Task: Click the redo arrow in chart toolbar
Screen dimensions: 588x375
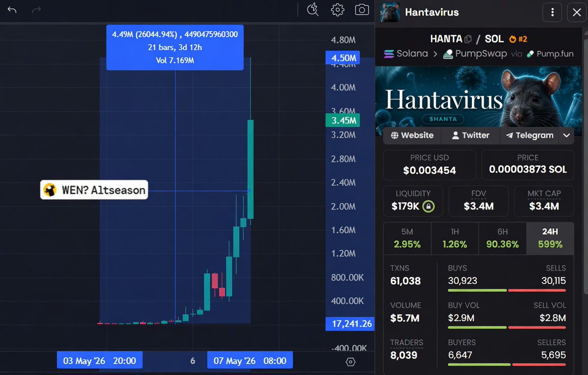Action: (x=36, y=10)
